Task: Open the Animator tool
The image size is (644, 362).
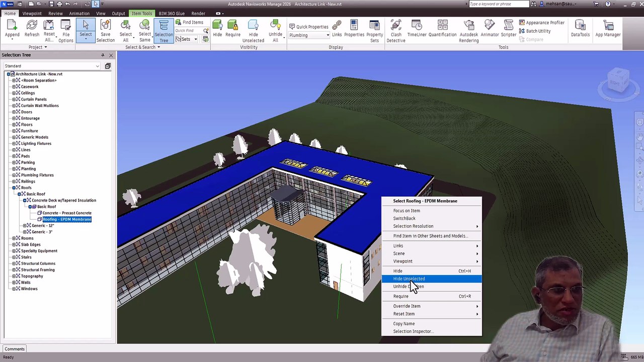Action: [490, 29]
